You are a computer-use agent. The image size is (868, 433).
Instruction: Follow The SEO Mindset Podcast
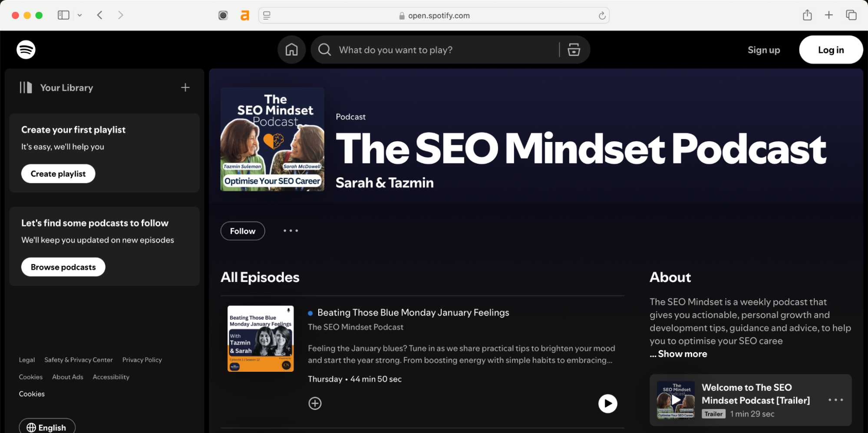tap(243, 231)
